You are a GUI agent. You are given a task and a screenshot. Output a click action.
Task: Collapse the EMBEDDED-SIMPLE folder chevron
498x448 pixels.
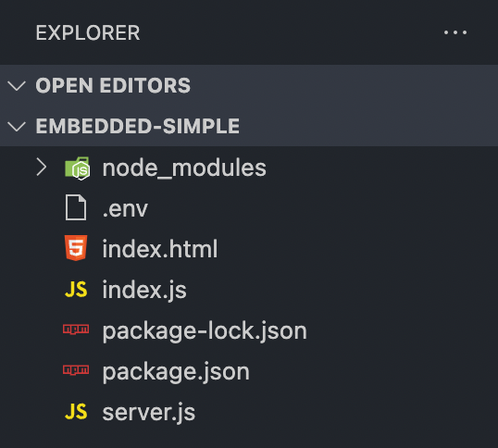click(17, 127)
